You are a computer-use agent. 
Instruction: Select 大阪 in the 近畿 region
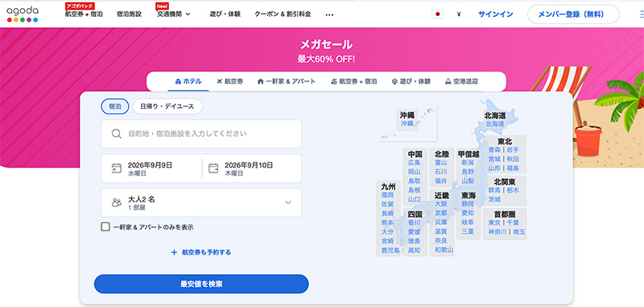pyautogui.click(x=440, y=204)
